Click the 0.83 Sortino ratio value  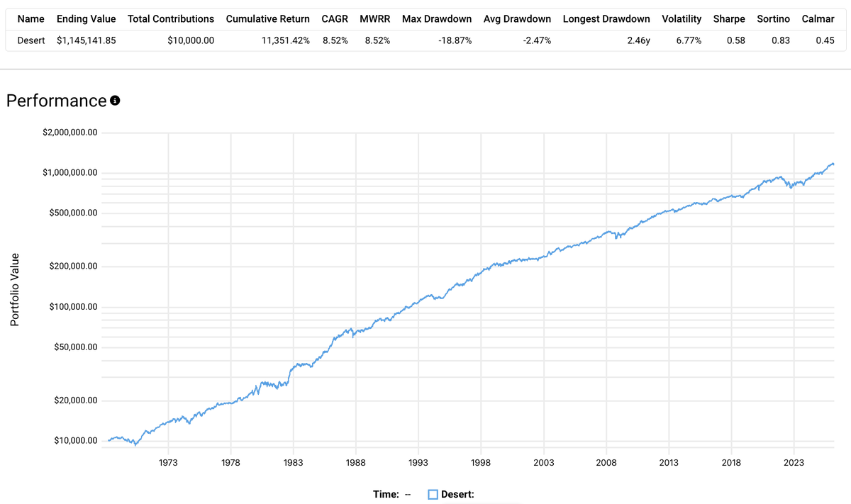(781, 40)
